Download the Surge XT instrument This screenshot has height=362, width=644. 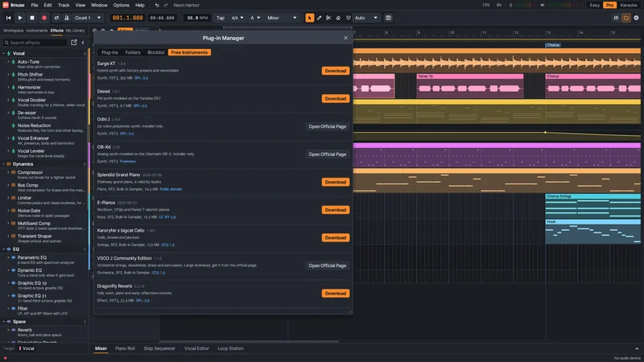coord(336,71)
